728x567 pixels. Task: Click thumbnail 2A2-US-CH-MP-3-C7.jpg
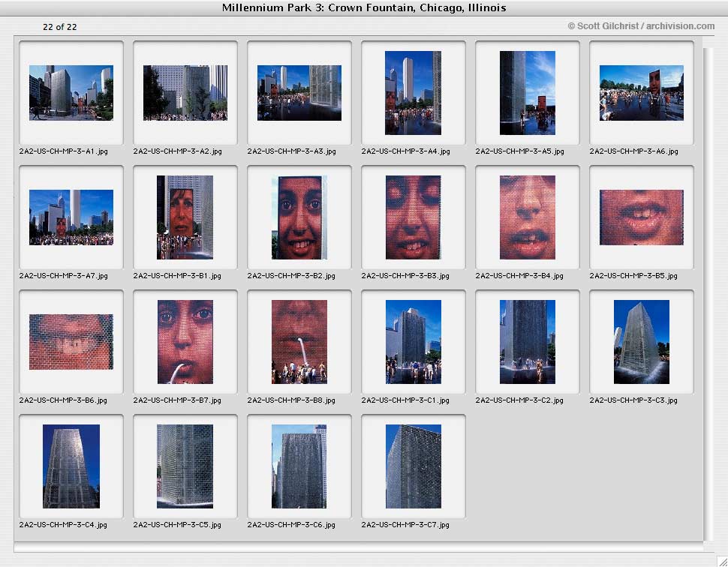click(414, 466)
